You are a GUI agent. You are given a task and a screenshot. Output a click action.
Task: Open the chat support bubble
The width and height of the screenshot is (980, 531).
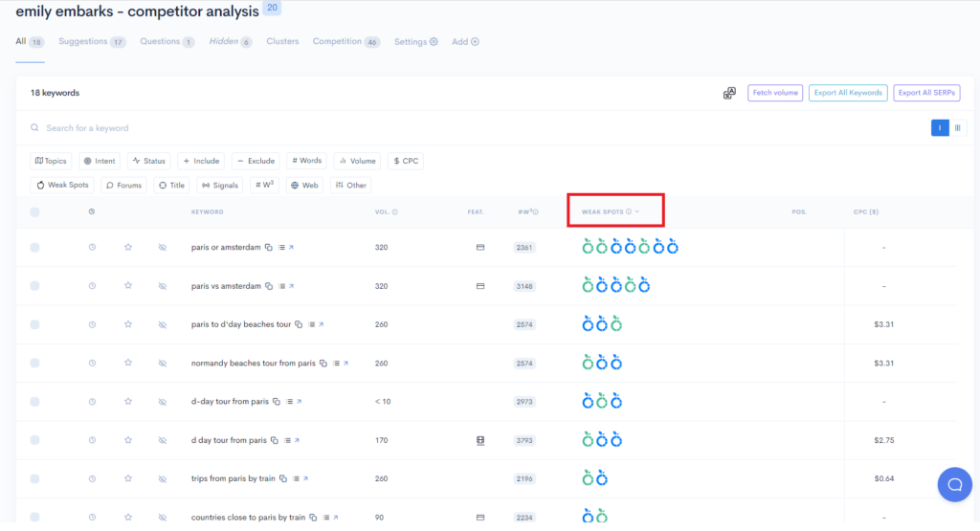[x=953, y=484]
